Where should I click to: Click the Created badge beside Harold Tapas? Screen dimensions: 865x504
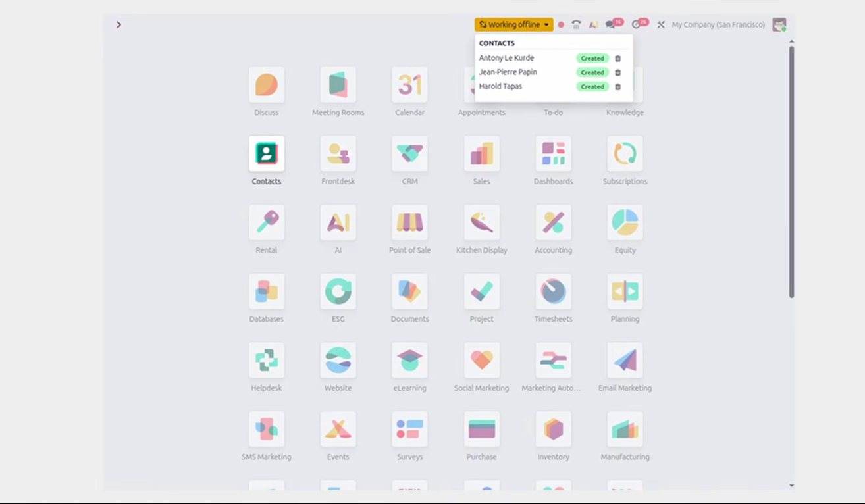pos(592,87)
